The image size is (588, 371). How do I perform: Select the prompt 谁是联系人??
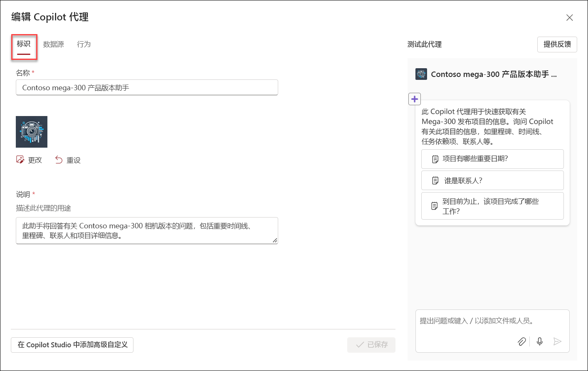(x=492, y=181)
